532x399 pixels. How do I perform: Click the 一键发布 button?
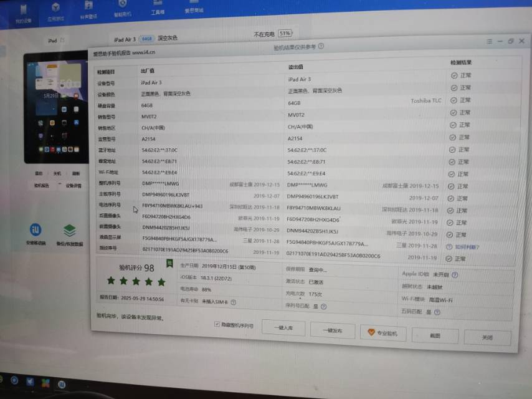pos(333,330)
